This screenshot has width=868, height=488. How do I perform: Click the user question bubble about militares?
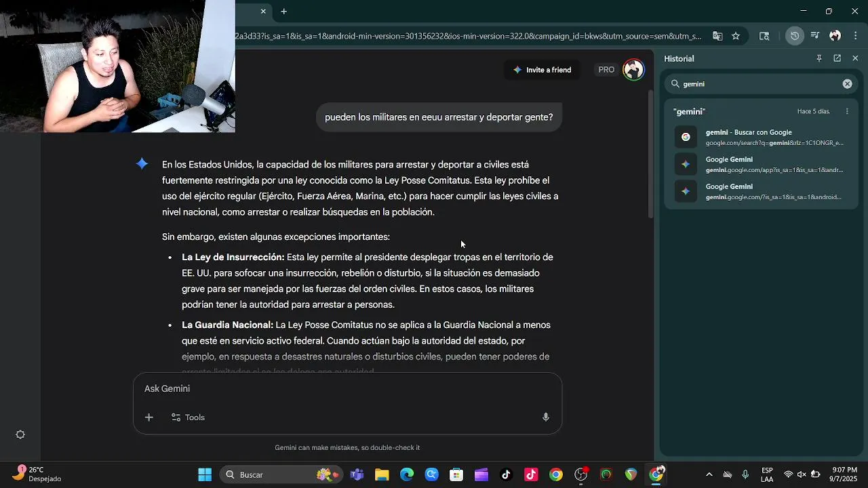click(439, 117)
